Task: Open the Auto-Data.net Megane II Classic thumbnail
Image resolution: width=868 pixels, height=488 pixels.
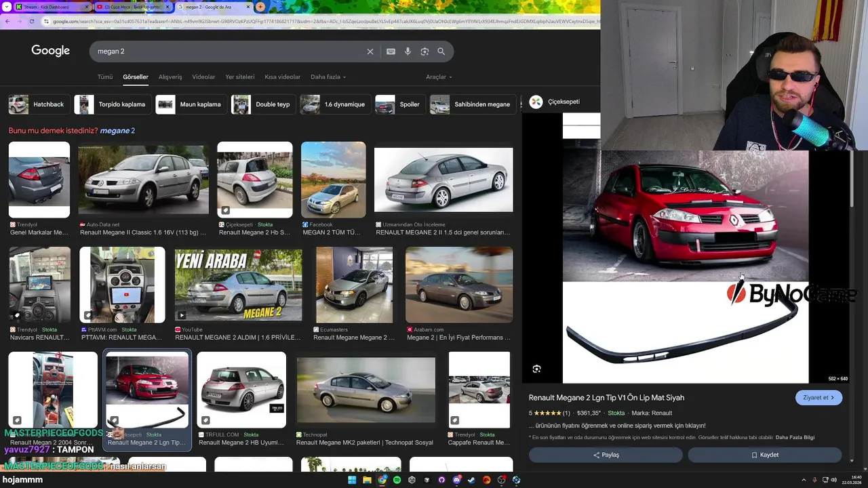Action: coord(143,180)
